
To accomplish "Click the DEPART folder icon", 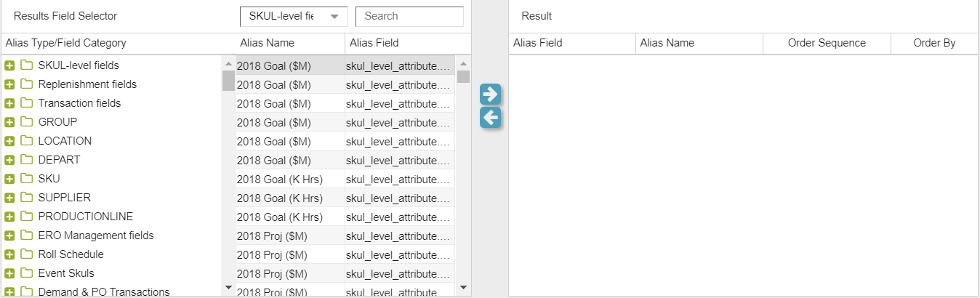I will [x=27, y=160].
